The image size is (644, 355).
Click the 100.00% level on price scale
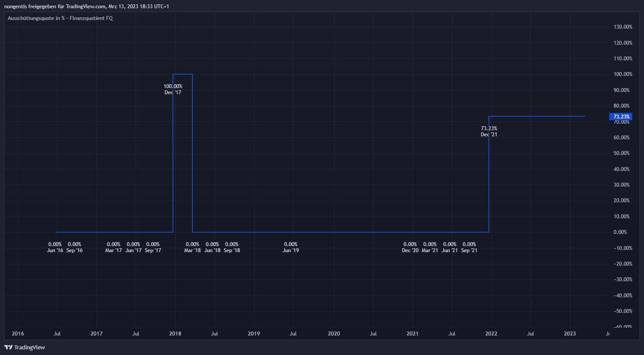coord(623,74)
